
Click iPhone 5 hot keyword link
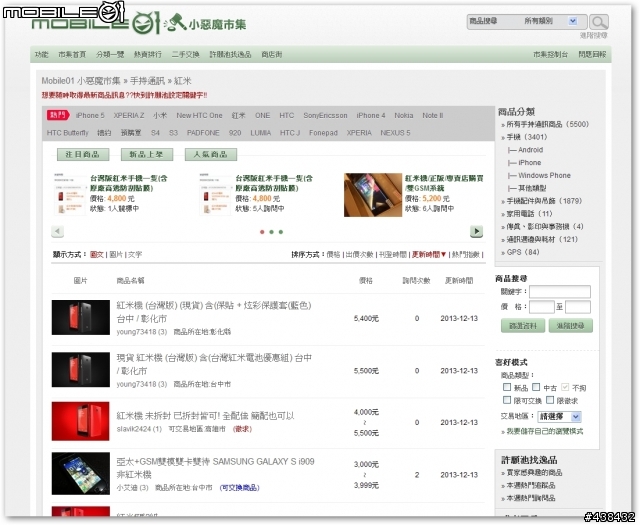click(x=90, y=116)
